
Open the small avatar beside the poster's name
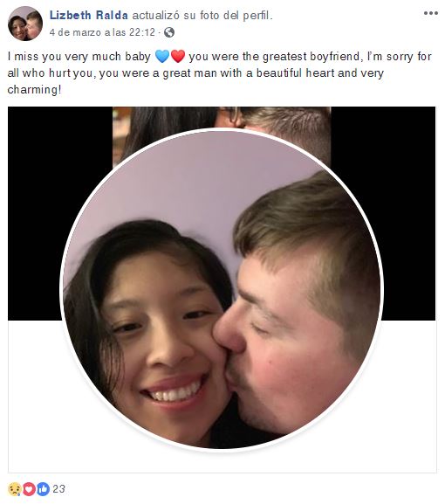25,24
